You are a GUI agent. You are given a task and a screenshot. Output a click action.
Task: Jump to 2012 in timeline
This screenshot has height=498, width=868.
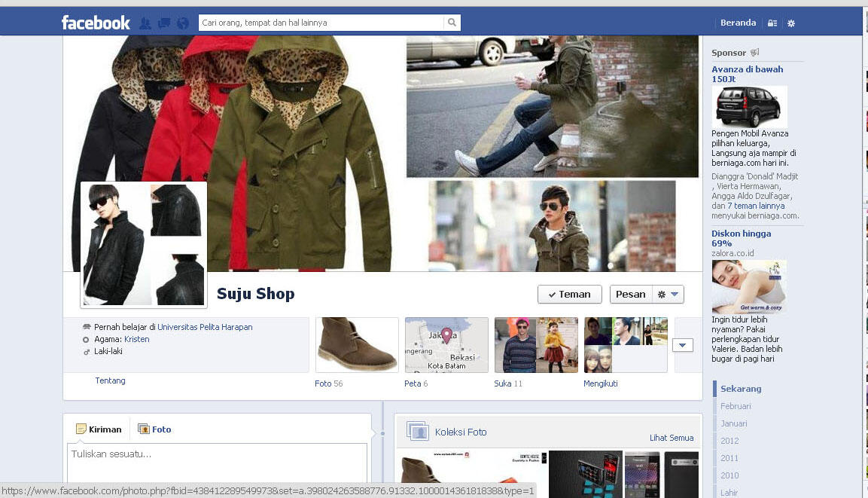[729, 441]
